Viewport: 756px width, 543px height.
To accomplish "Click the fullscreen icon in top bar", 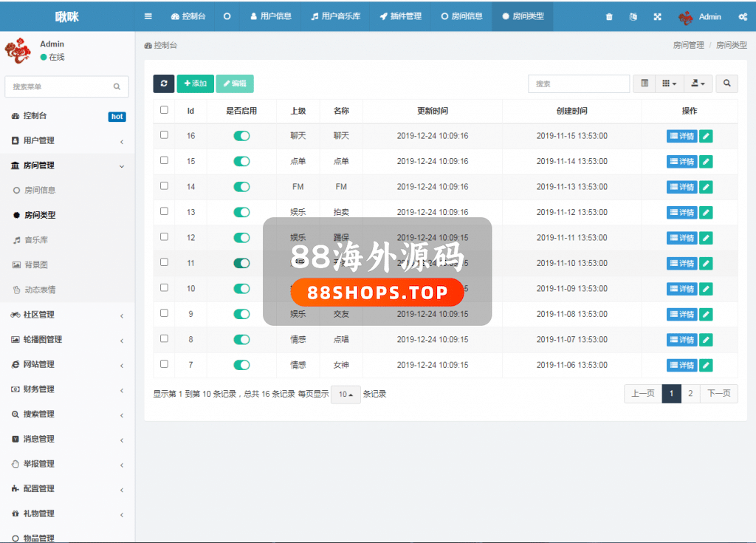I will pos(658,17).
